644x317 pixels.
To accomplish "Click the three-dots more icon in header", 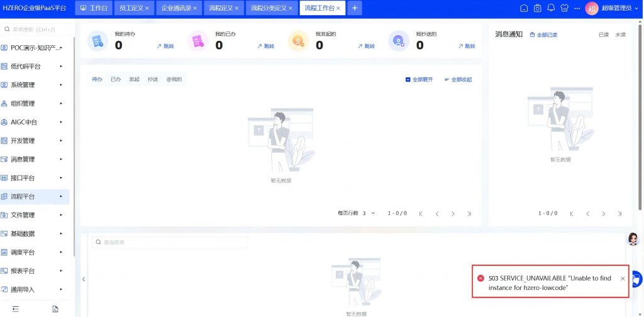I will tap(577, 8).
